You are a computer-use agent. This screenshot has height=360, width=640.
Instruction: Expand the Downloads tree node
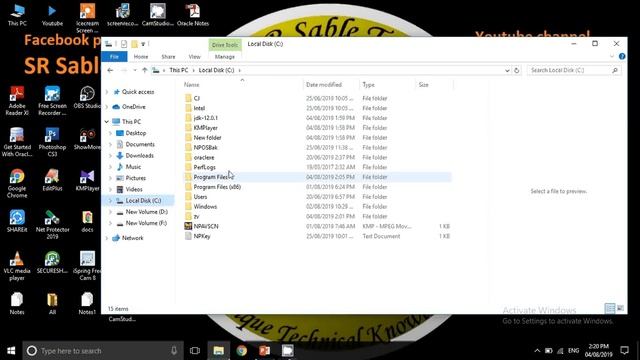point(110,156)
